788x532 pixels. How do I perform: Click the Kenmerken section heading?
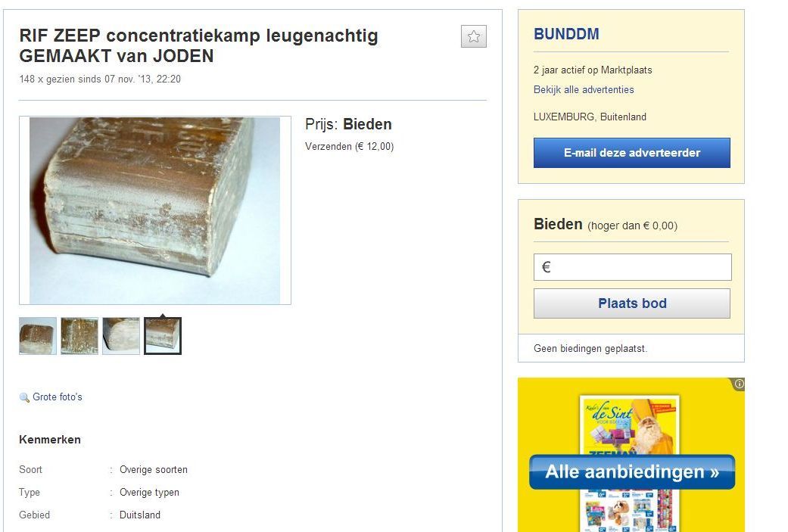point(50,440)
